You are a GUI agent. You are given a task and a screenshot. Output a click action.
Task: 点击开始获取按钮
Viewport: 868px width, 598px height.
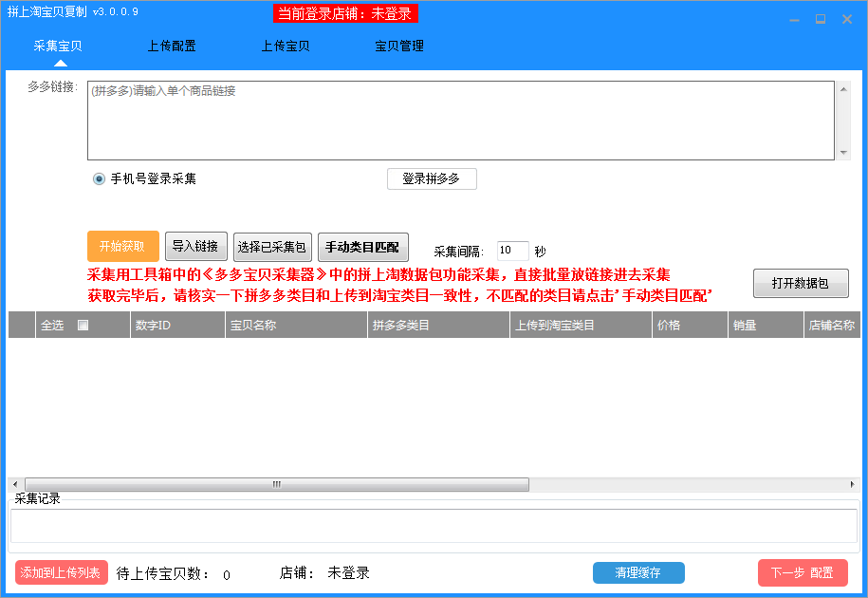point(122,245)
